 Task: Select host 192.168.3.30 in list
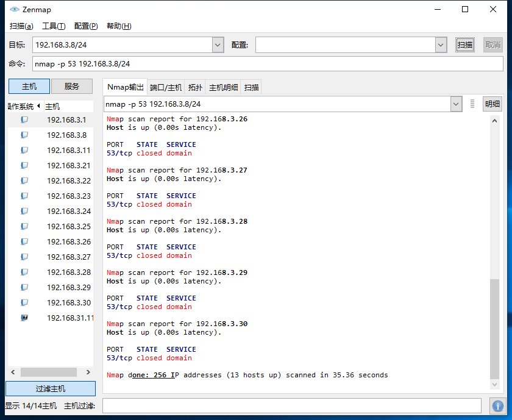pyautogui.click(x=51, y=302)
